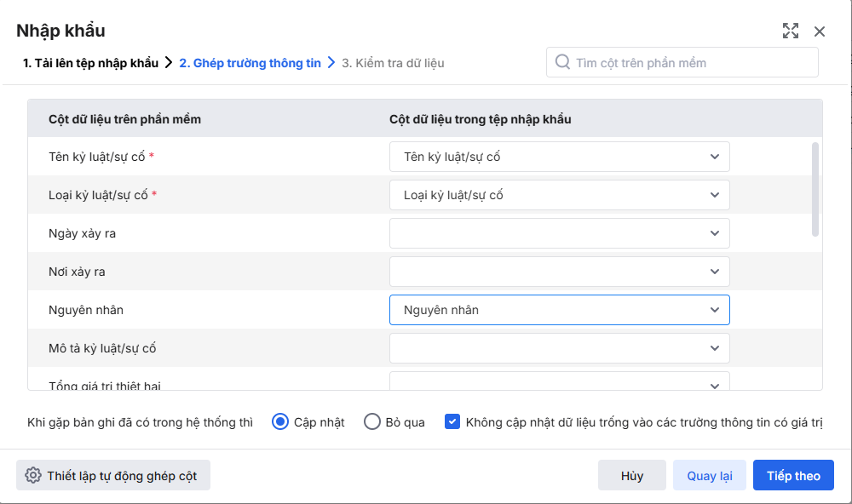Uncheck Không cập nhật dữ liệu trống checkbox
The width and height of the screenshot is (852, 504).
(452, 421)
